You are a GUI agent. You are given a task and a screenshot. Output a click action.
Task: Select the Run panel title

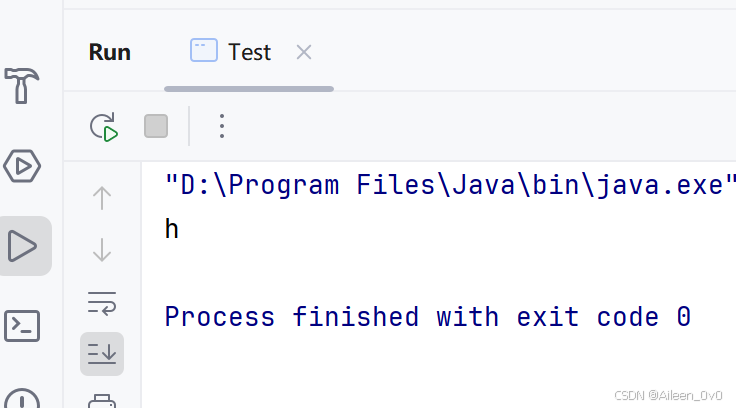click(x=110, y=52)
